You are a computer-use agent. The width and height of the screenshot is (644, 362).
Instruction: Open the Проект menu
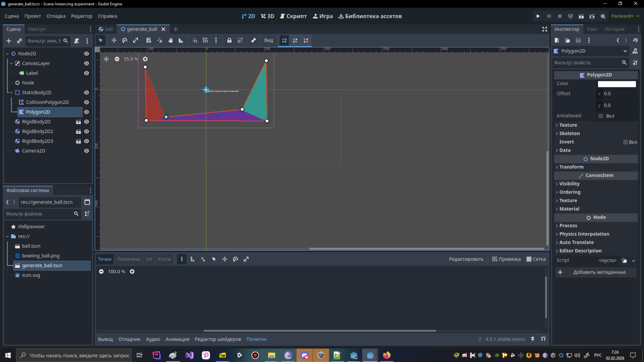pos(33,16)
